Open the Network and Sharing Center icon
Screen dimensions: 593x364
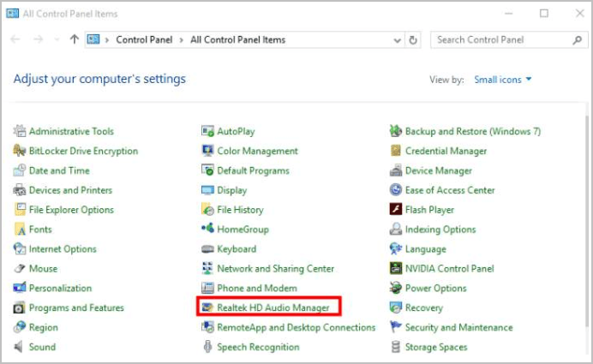[x=207, y=268]
